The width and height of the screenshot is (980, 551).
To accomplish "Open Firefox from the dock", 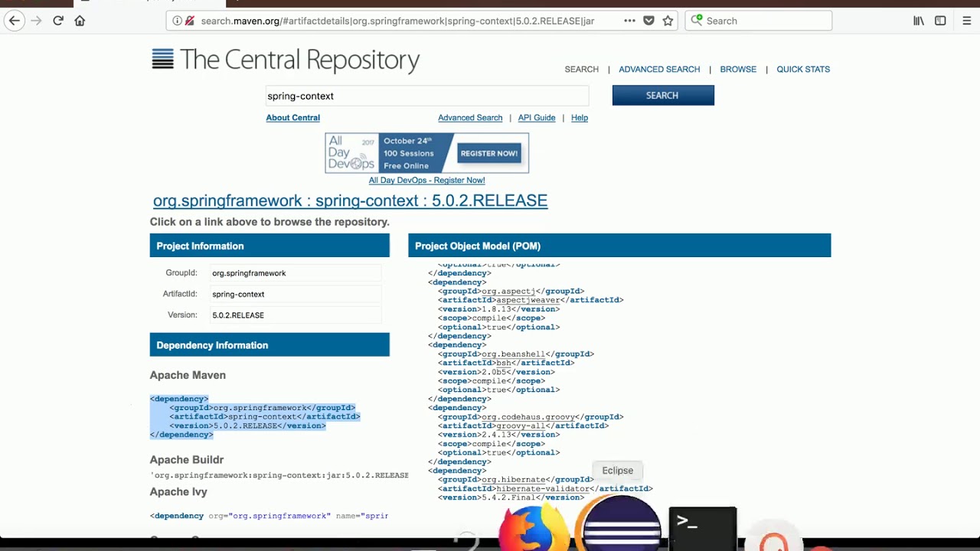I will click(534, 527).
